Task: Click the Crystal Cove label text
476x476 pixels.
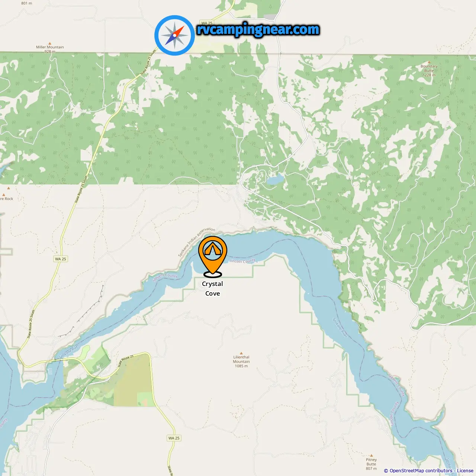Action: click(212, 289)
